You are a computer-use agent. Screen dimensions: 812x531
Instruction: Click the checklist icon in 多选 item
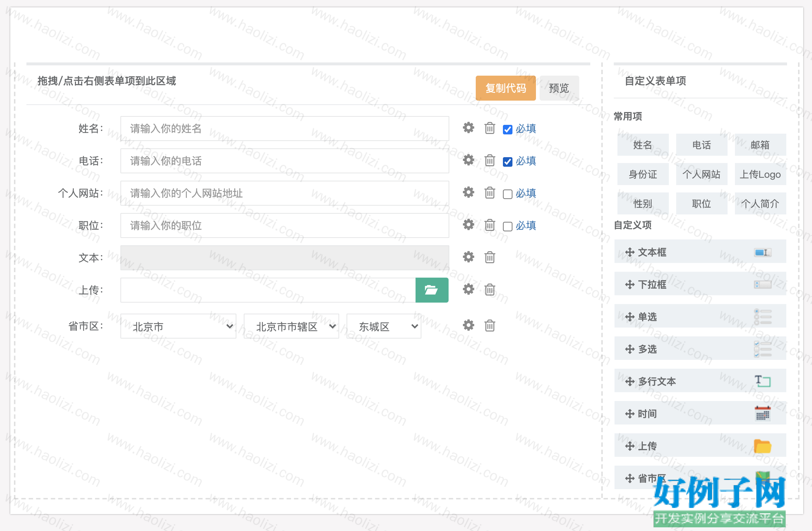(x=762, y=349)
